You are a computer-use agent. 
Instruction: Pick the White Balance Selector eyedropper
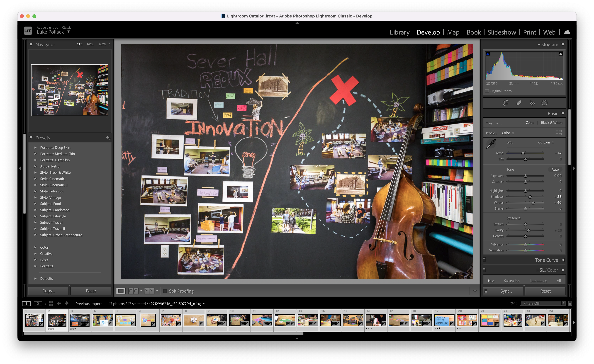[491, 144]
